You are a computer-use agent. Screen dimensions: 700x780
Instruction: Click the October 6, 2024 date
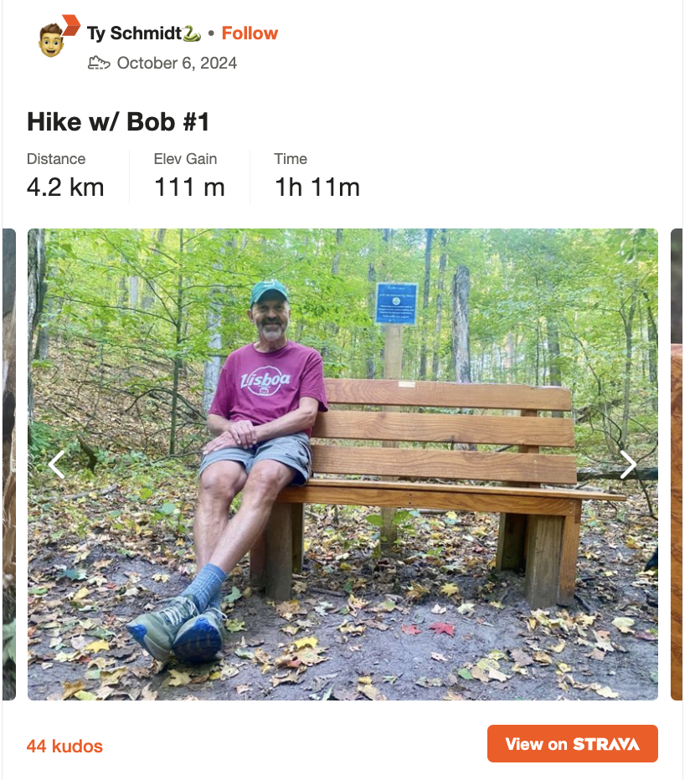pos(177,63)
